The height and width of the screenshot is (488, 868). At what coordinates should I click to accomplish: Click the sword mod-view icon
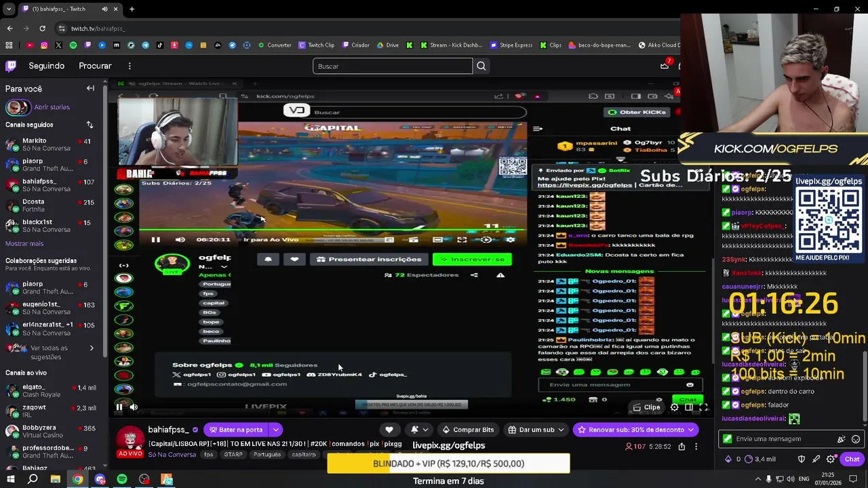(816, 459)
